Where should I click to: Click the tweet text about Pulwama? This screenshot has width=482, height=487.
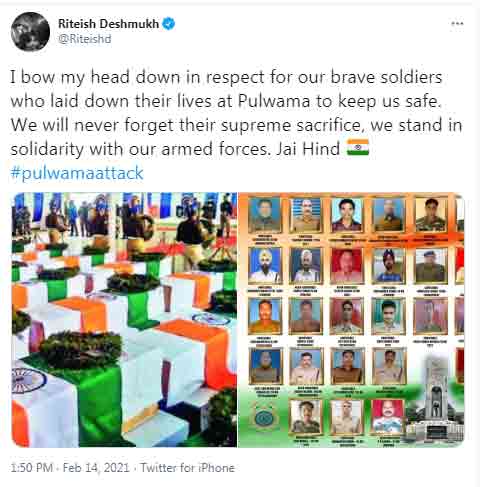(x=236, y=113)
